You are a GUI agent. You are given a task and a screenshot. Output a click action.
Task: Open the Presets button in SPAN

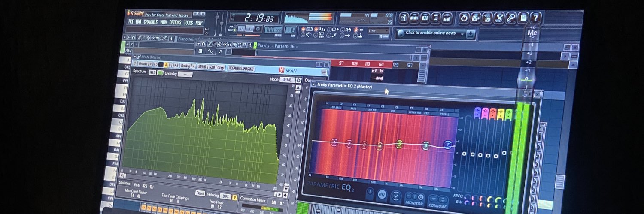coord(143,64)
